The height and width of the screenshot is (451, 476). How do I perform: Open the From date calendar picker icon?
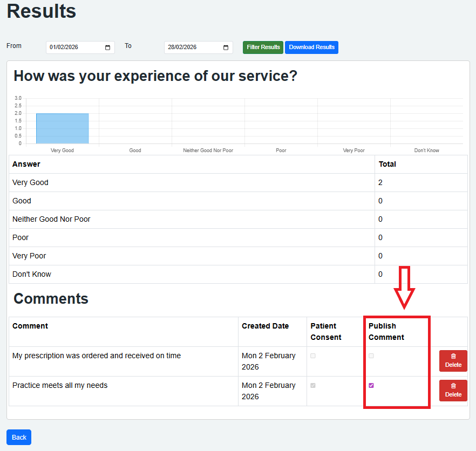[108, 47]
